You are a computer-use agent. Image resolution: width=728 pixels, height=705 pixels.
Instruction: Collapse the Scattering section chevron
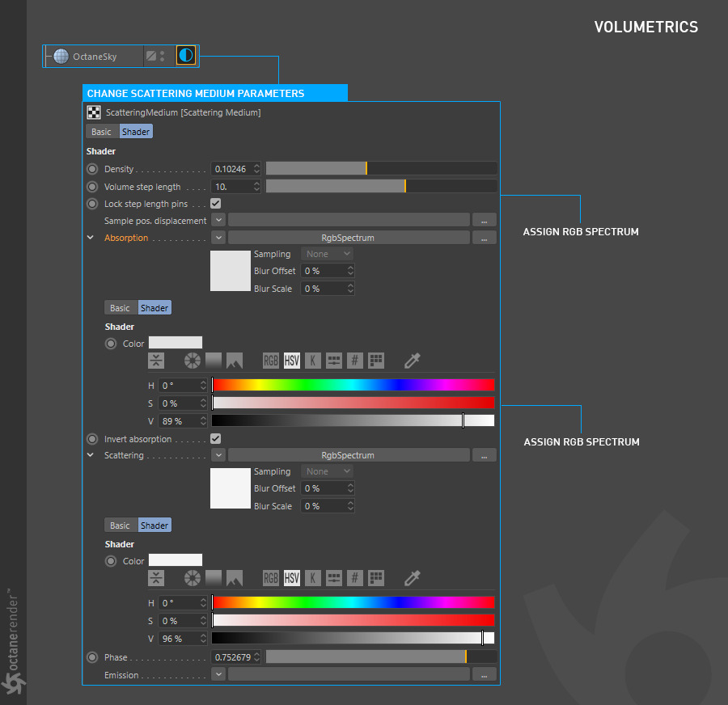point(91,455)
